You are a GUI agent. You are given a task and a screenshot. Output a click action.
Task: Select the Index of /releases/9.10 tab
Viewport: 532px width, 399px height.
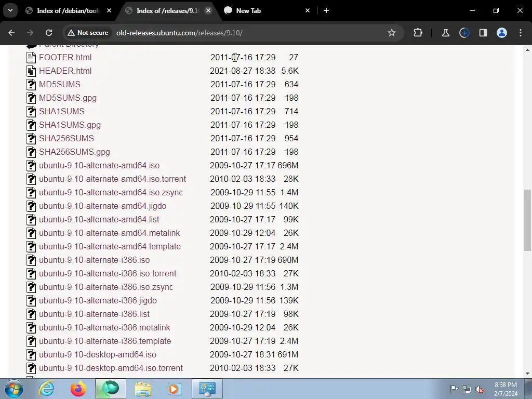coord(168,10)
